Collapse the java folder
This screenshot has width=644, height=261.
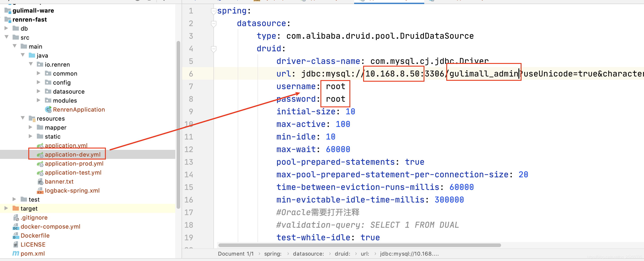coord(23,55)
